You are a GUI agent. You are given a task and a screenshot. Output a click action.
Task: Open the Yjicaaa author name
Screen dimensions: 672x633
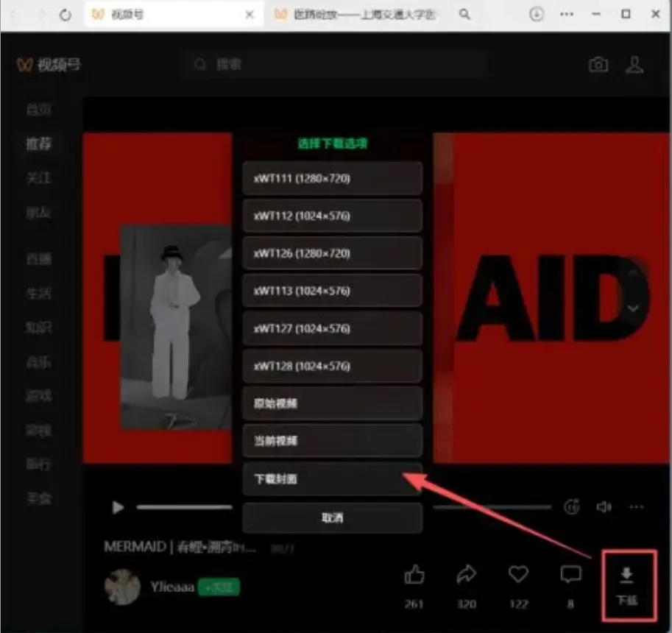[172, 587]
